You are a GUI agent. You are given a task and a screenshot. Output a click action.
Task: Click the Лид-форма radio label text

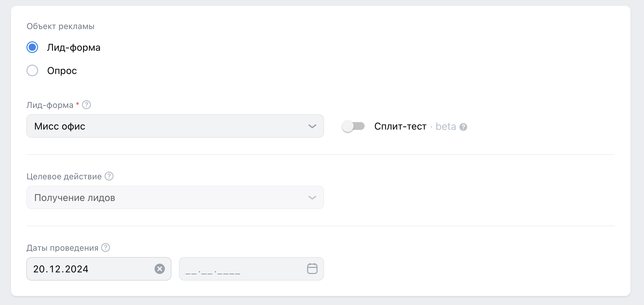pyautogui.click(x=74, y=47)
